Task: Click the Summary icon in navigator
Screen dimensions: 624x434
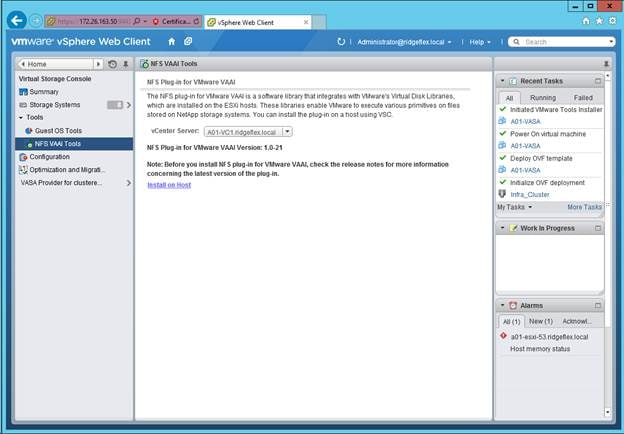Action: tap(23, 92)
